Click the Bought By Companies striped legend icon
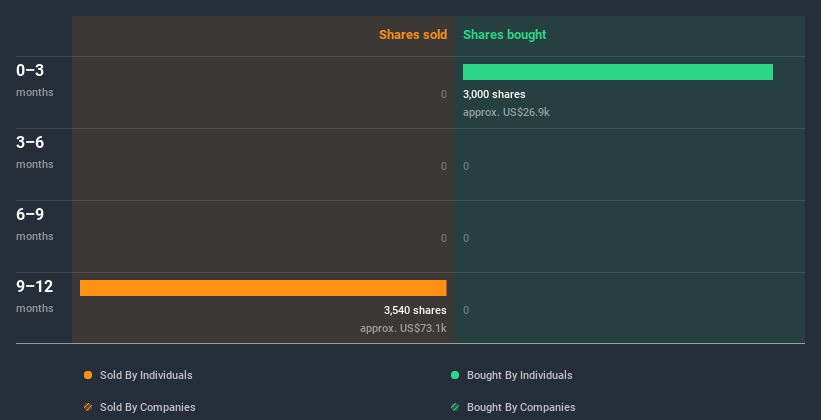This screenshot has width=821, height=420. (455, 407)
